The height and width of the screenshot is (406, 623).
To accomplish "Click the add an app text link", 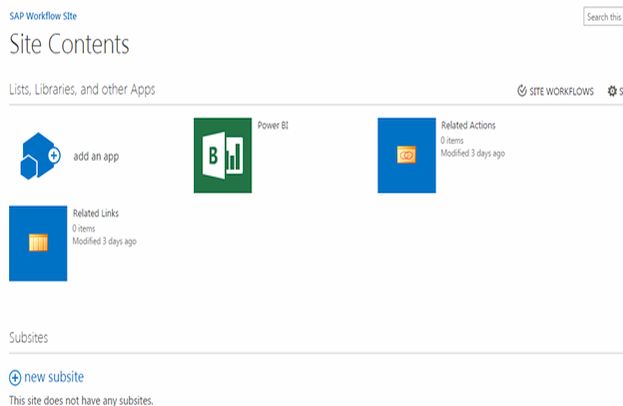I will pos(96,156).
